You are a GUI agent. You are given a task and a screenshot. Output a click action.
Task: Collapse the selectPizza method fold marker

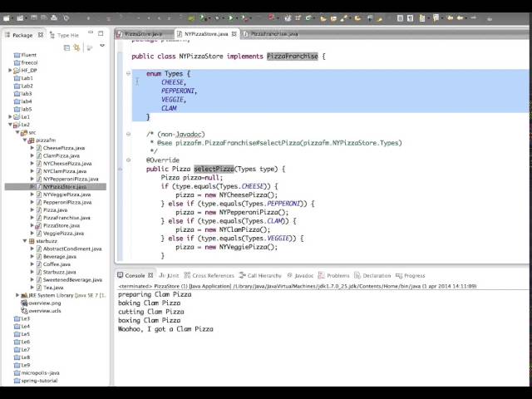[x=129, y=160]
